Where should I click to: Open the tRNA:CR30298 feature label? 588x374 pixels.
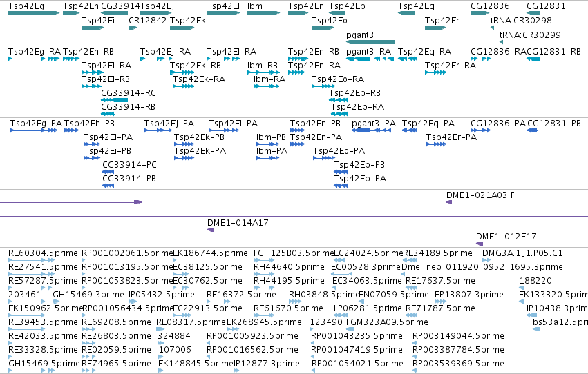pyautogui.click(x=521, y=20)
